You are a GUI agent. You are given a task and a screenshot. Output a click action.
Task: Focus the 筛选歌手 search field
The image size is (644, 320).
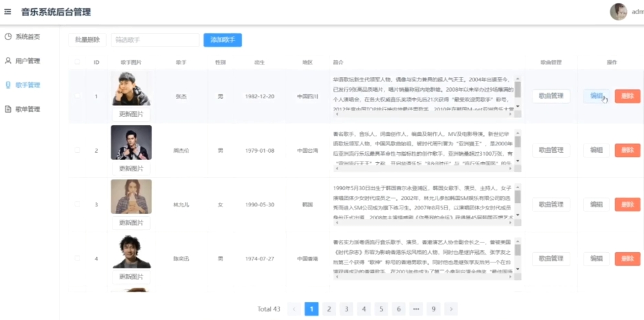point(155,40)
